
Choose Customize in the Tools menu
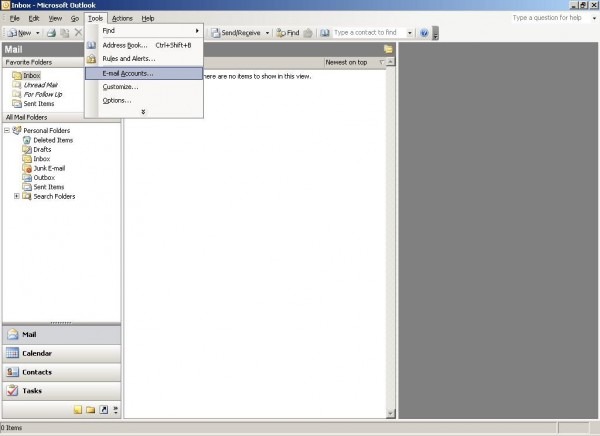coord(144,87)
